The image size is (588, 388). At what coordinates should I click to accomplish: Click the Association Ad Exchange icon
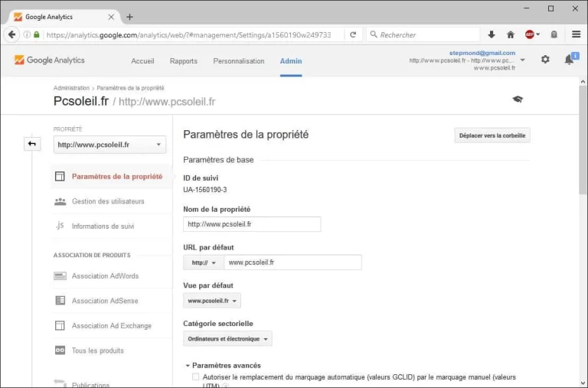click(60, 325)
